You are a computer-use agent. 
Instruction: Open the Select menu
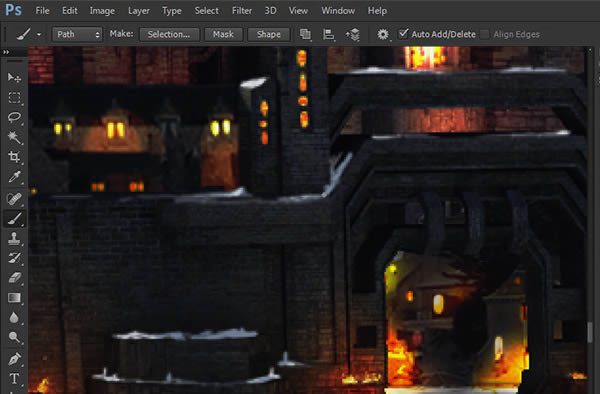tap(207, 11)
